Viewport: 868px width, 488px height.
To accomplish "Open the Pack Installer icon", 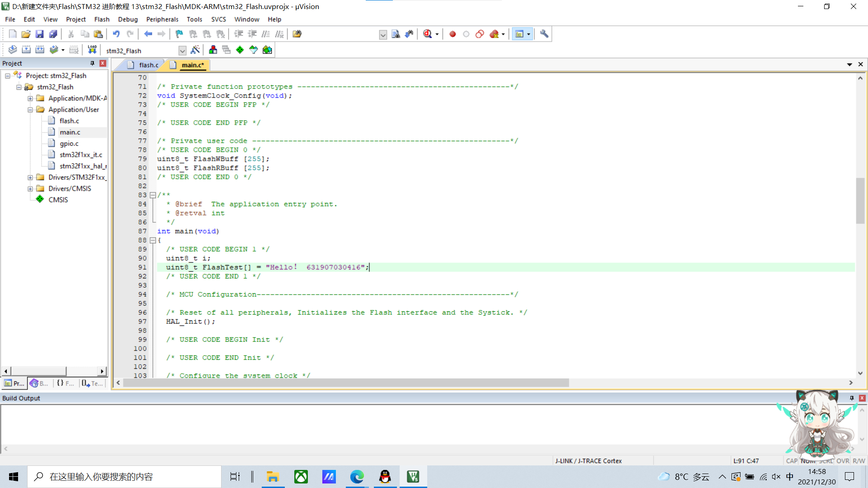I will tap(267, 50).
